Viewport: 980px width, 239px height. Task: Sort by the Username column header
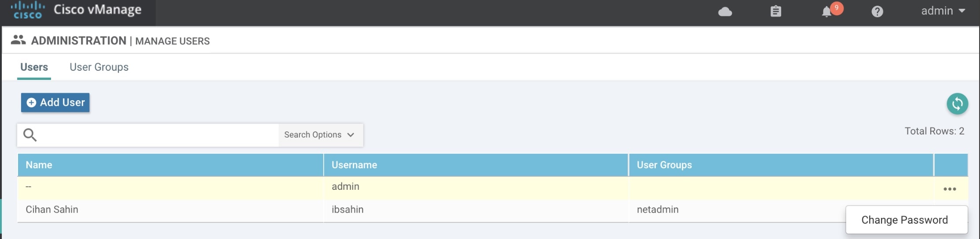(x=354, y=165)
